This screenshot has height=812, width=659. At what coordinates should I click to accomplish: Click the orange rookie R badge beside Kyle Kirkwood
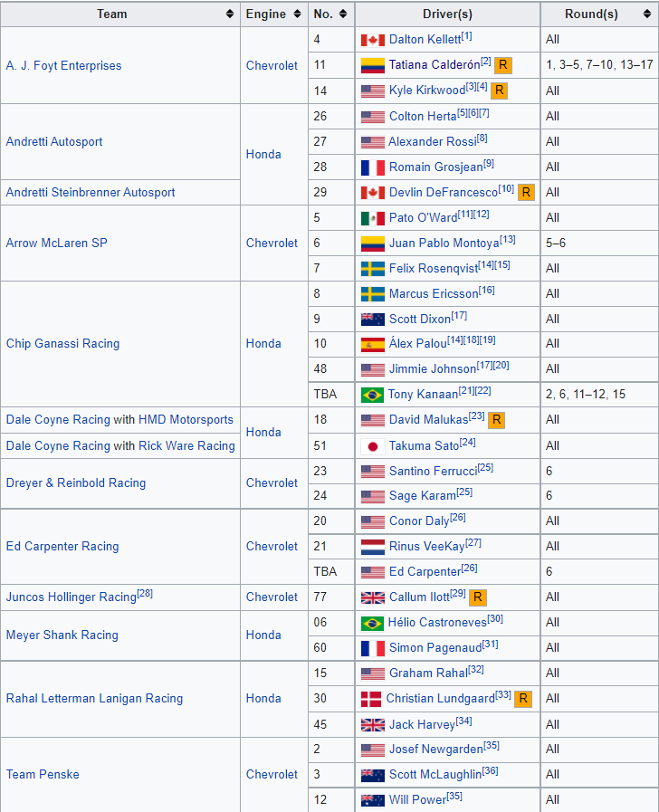click(x=499, y=91)
